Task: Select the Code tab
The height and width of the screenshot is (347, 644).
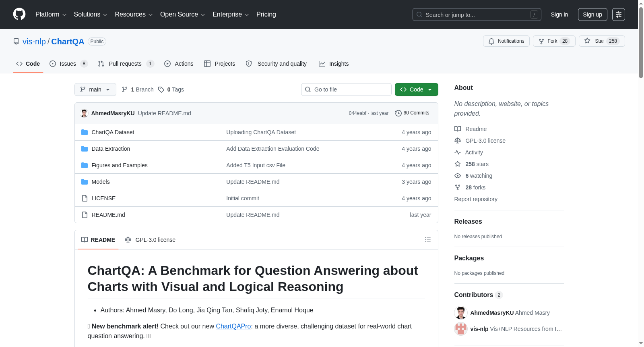Action: (x=28, y=64)
